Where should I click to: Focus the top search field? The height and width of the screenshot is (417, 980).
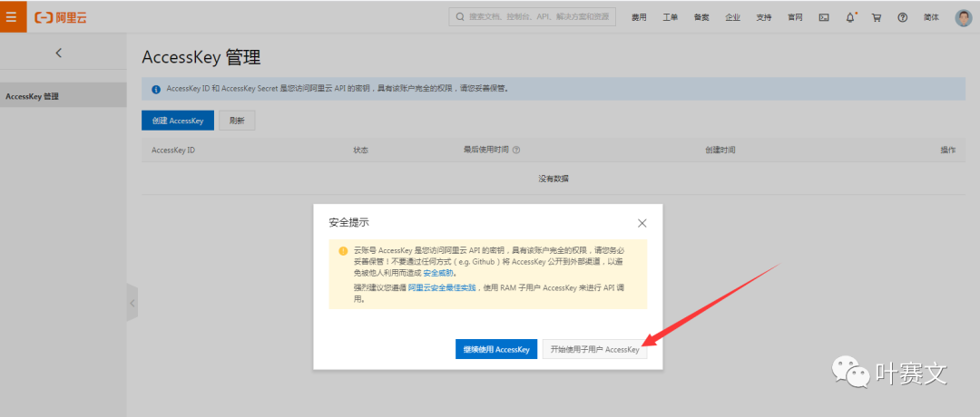click(x=533, y=17)
